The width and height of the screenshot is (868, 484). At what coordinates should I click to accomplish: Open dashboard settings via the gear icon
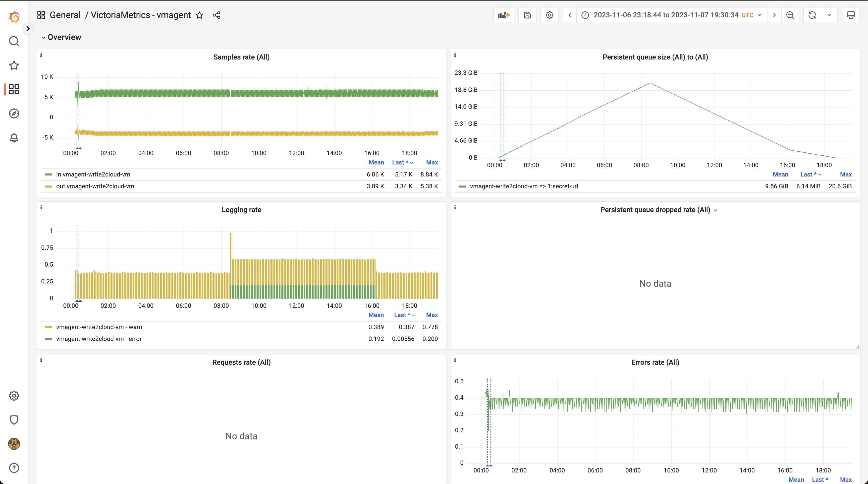(549, 15)
